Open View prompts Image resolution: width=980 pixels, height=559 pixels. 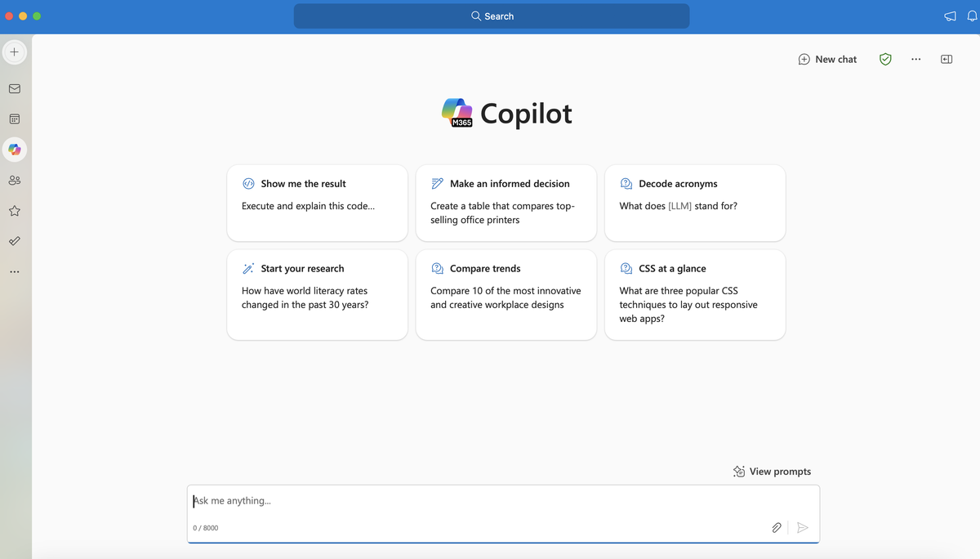772,472
